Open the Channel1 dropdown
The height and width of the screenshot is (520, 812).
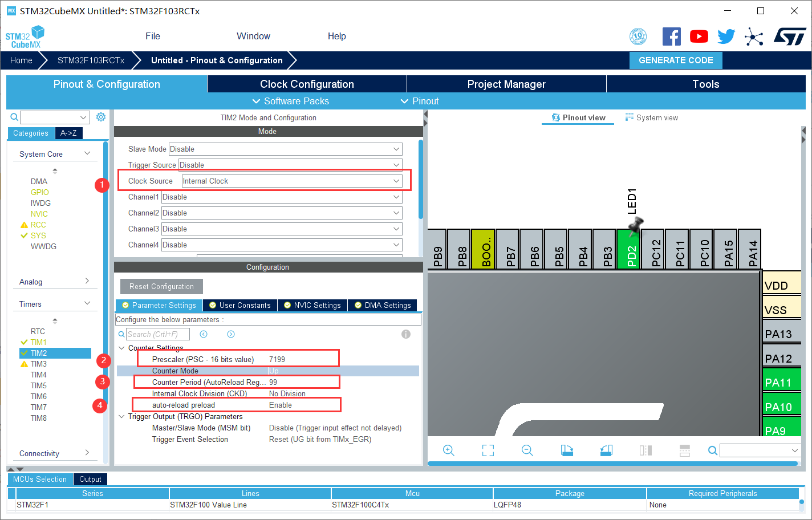click(x=282, y=197)
